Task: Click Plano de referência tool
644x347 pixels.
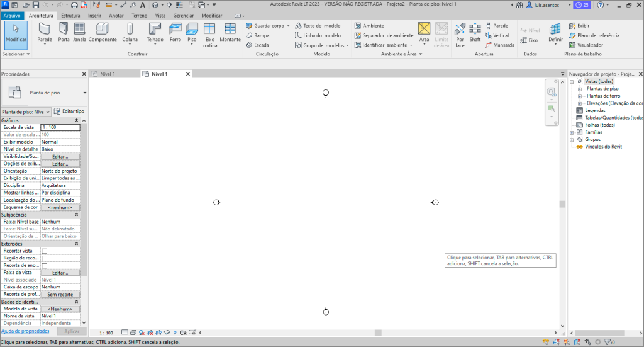Action: (x=594, y=35)
